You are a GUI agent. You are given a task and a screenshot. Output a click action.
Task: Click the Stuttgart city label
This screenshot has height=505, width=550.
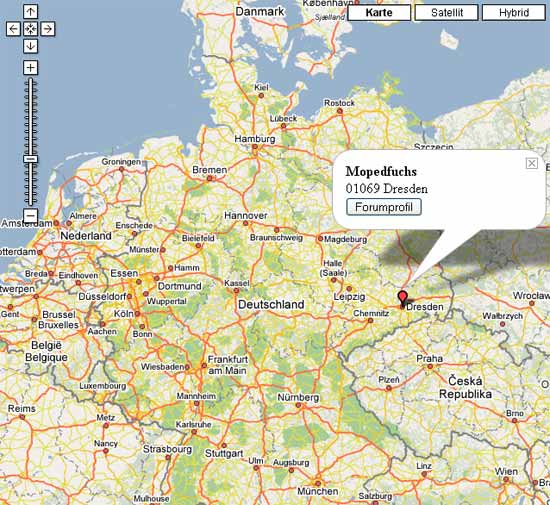224,453
